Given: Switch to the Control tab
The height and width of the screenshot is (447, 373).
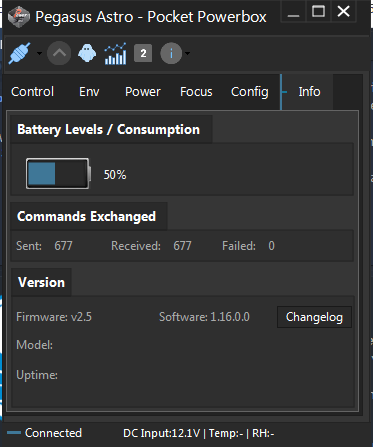Looking at the screenshot, I should click(x=32, y=92).
